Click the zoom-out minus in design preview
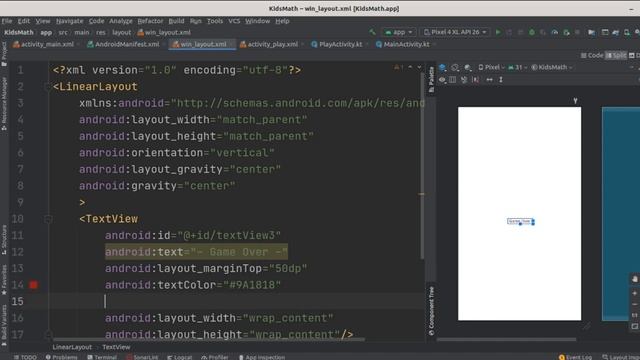The image size is (640, 360). point(635,304)
